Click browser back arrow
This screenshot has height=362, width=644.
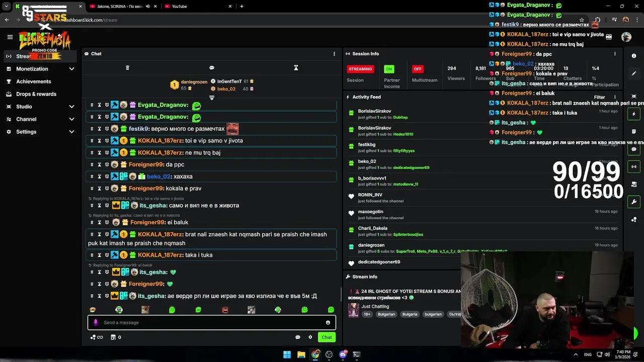(x=7, y=20)
